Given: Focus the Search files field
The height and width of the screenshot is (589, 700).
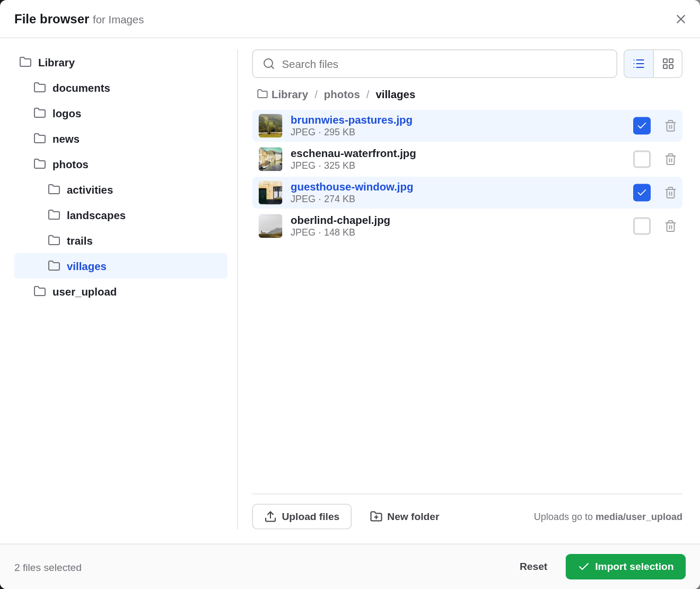Looking at the screenshot, I should click(434, 64).
